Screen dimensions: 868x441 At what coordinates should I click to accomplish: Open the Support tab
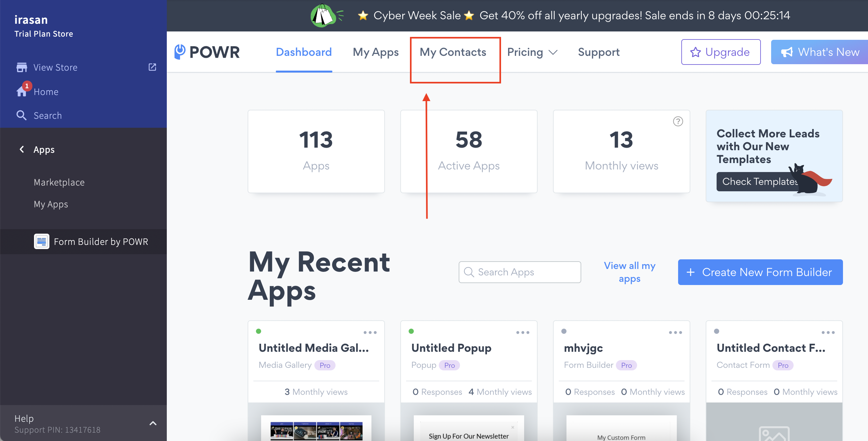(x=599, y=52)
